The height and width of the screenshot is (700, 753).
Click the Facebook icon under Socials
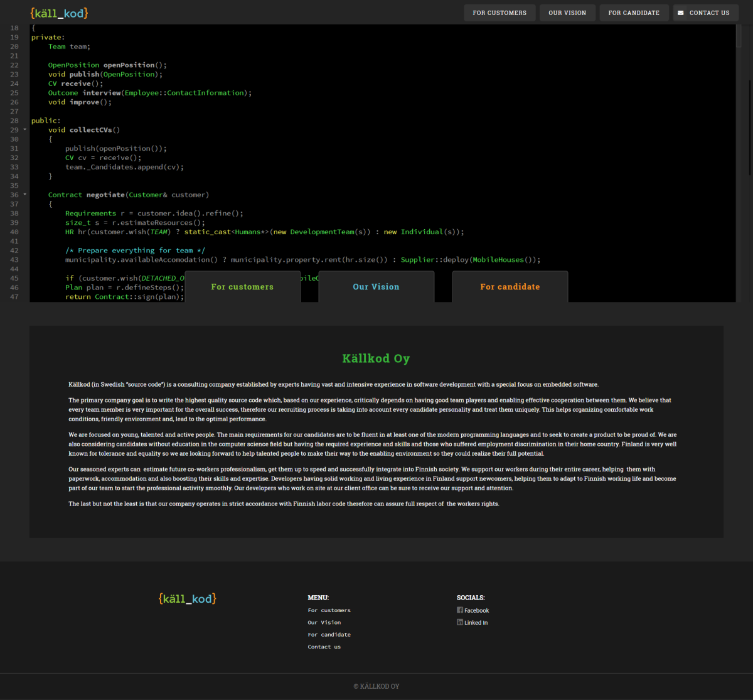(460, 610)
